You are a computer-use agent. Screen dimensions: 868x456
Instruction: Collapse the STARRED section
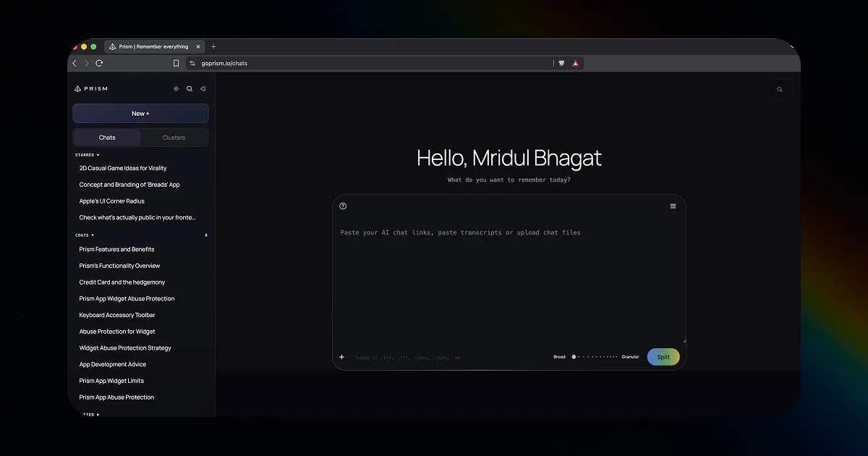click(x=88, y=155)
